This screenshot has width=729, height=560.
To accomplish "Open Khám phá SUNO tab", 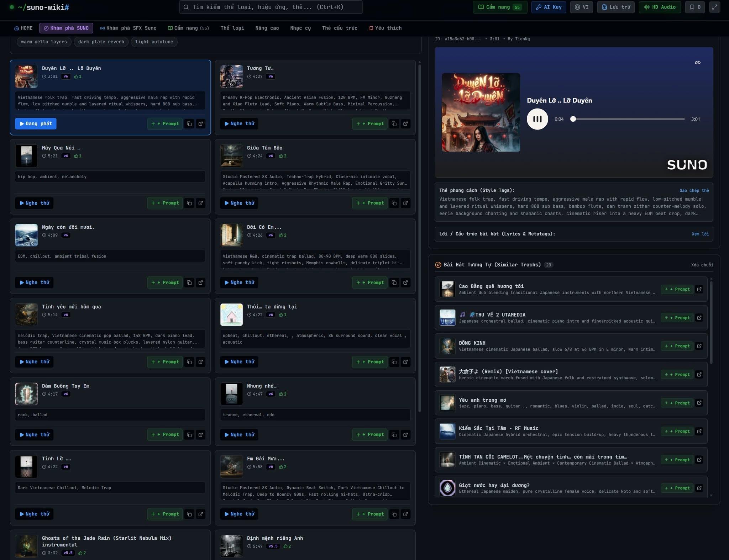I will [66, 28].
